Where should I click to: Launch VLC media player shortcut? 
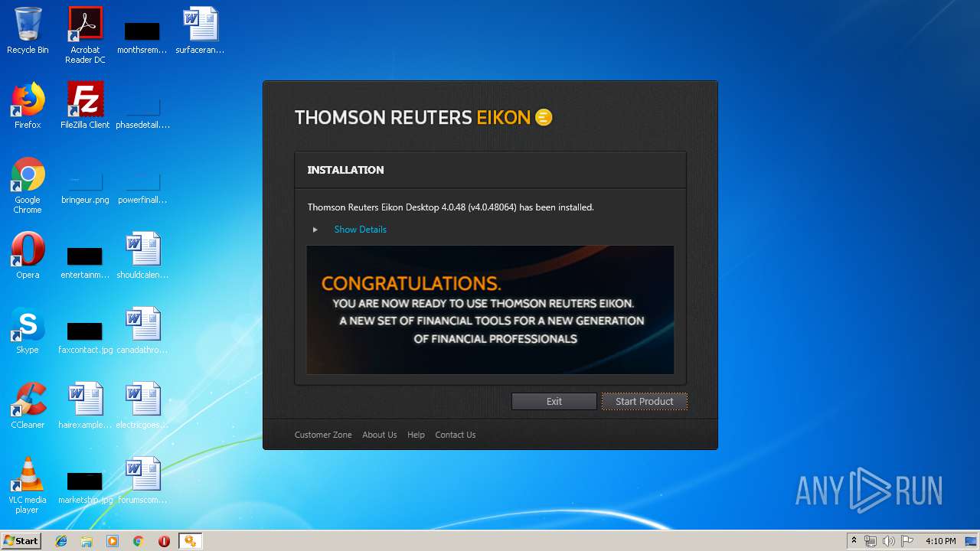pos(28,485)
